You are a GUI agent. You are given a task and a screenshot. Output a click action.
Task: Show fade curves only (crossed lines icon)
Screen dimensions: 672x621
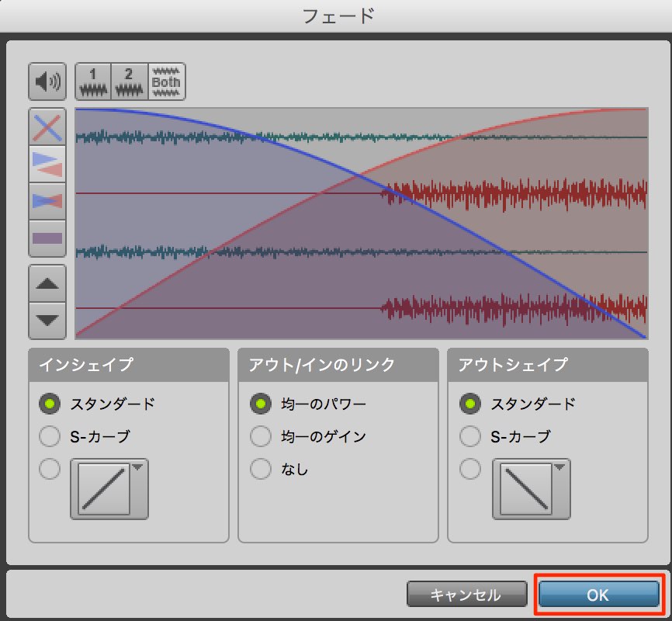point(47,127)
